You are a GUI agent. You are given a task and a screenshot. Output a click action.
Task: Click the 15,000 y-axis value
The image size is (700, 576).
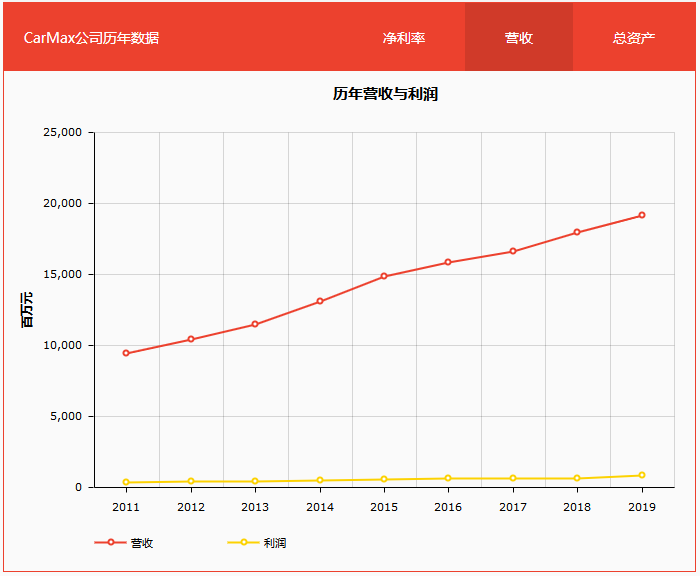[62, 274]
